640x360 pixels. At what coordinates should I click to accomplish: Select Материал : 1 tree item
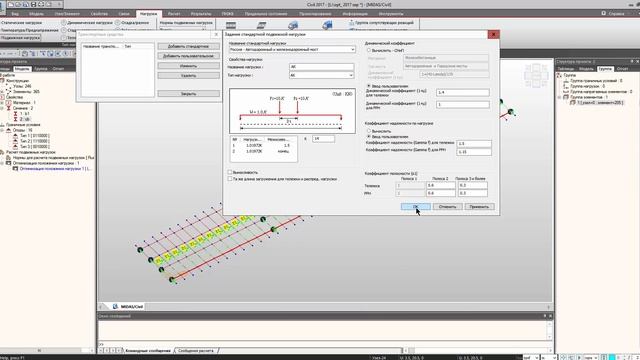click(25, 103)
